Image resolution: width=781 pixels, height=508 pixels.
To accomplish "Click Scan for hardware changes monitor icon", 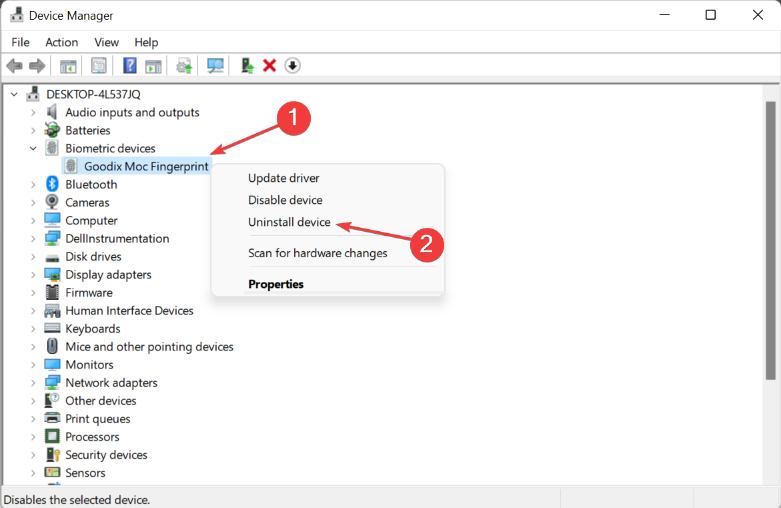I will pos(215,66).
